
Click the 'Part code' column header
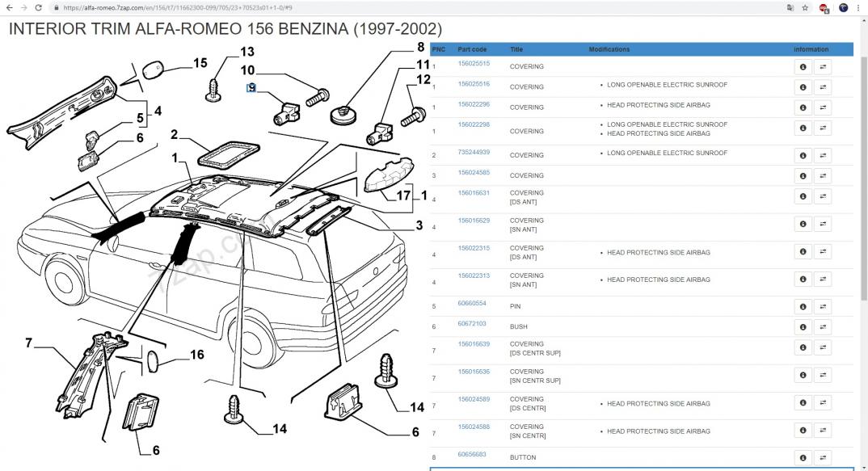(x=472, y=49)
